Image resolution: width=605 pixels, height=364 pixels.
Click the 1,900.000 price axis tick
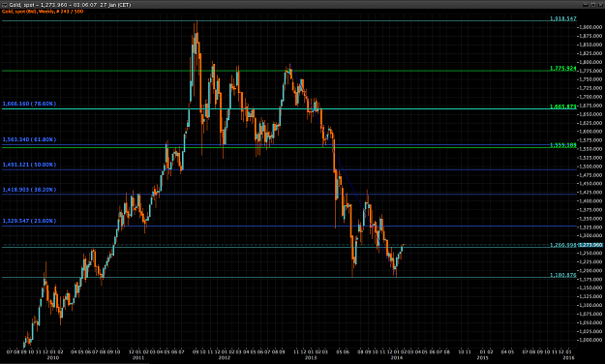[590, 27]
